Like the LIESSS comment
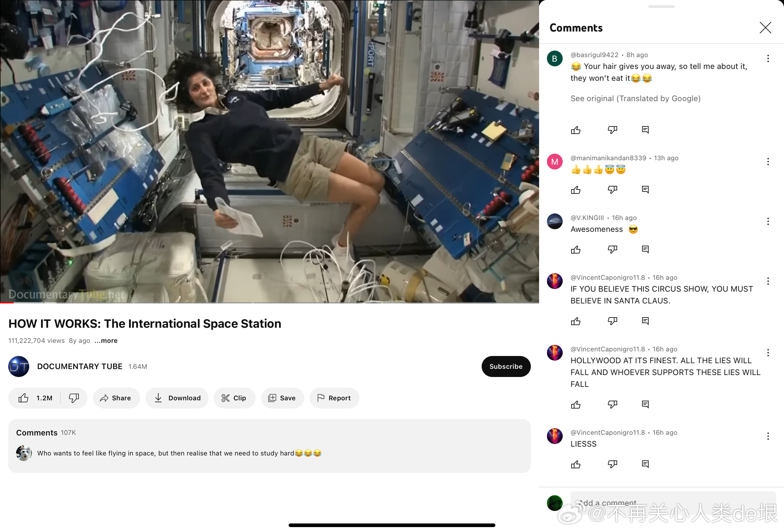This screenshot has height=532, width=784. pos(576,465)
